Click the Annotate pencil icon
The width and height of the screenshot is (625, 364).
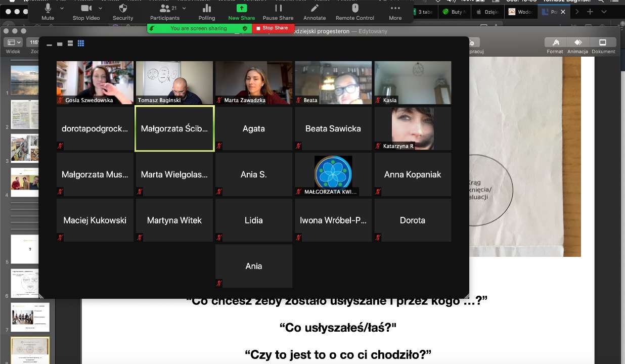coord(315,11)
